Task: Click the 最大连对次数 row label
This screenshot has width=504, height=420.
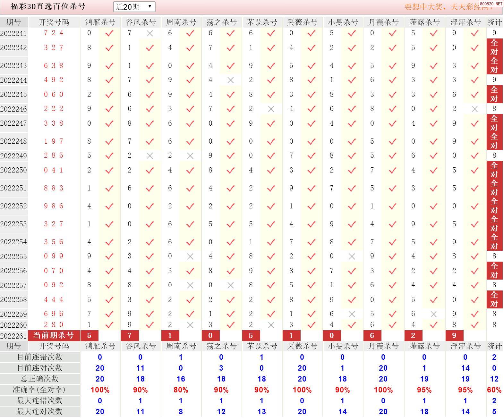Action: click(40, 412)
